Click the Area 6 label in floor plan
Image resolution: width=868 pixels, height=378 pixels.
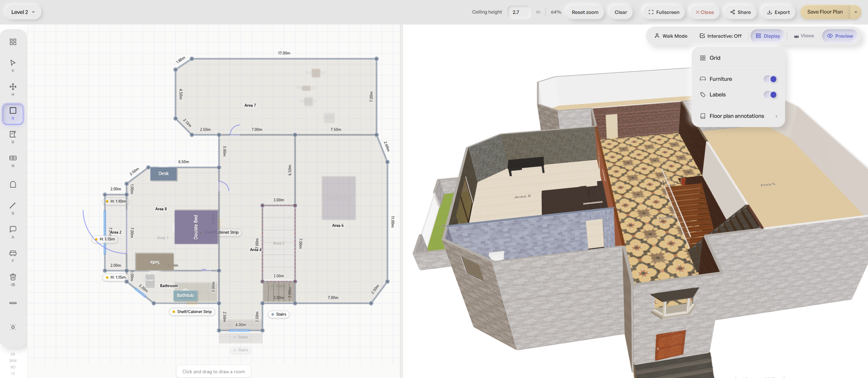point(338,226)
